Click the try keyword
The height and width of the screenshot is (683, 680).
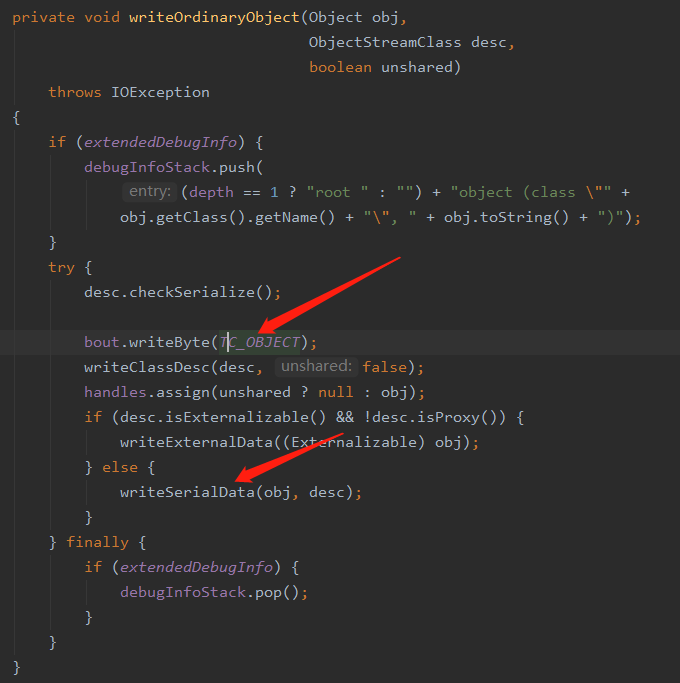click(61, 267)
